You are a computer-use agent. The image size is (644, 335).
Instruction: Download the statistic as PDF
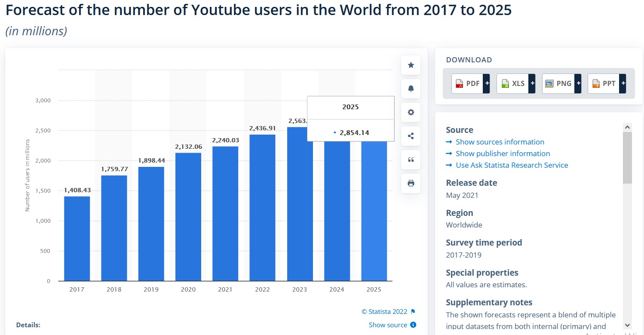pyautogui.click(x=471, y=83)
